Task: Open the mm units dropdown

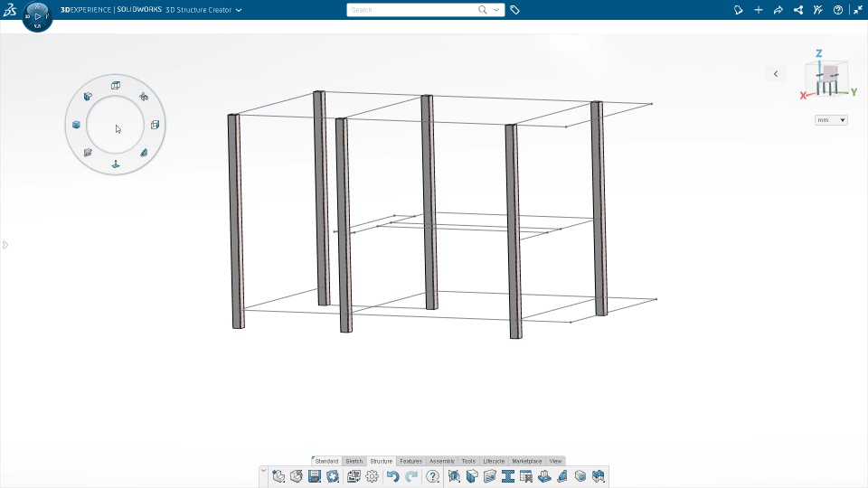Action: pos(831,120)
